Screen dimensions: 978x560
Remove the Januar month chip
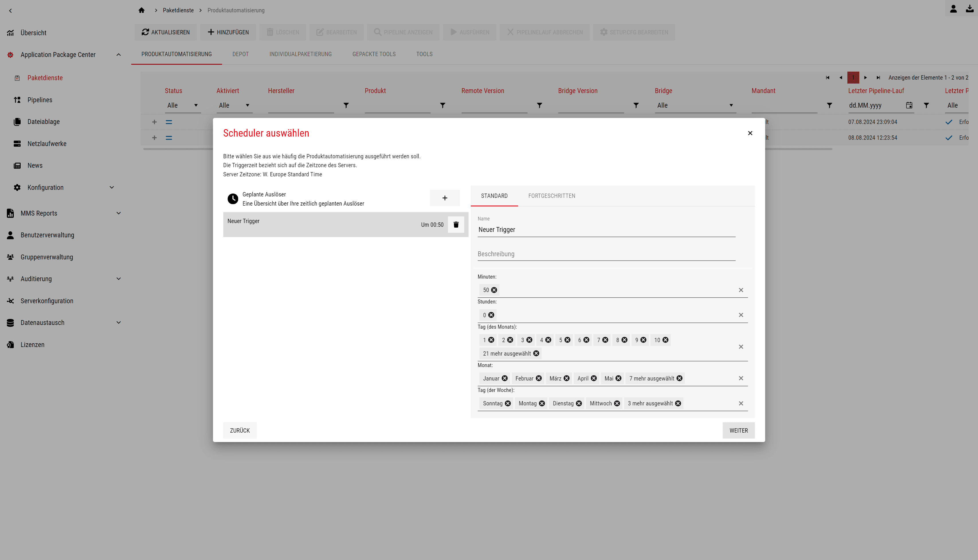point(505,378)
